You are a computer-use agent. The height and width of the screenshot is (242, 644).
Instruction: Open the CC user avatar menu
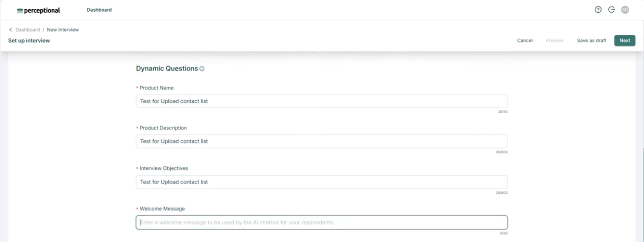click(x=625, y=10)
